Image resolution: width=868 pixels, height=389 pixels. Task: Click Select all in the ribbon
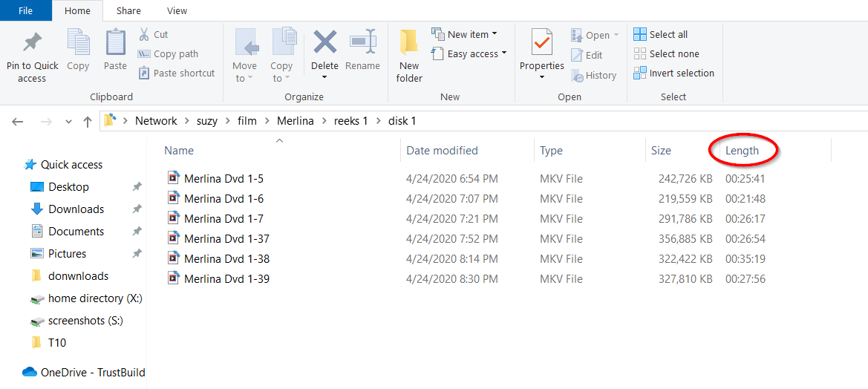point(661,35)
